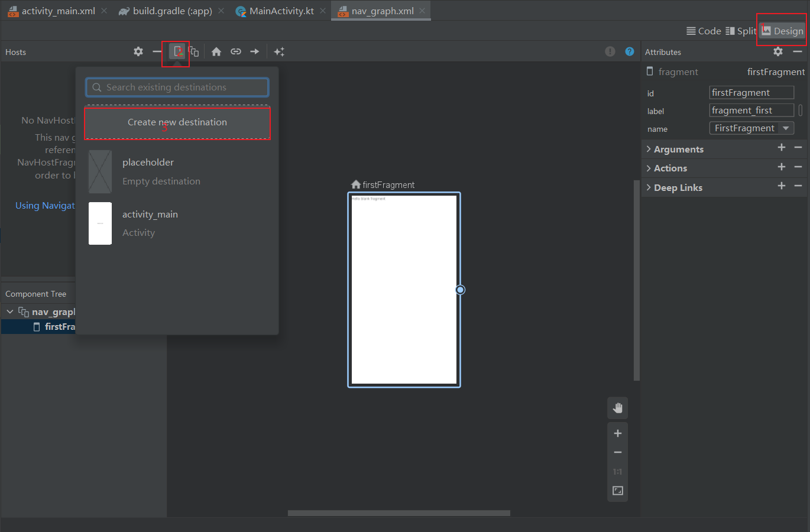The image size is (810, 532).
Task: Close the nav_graph.xml tab
Action: click(422, 11)
